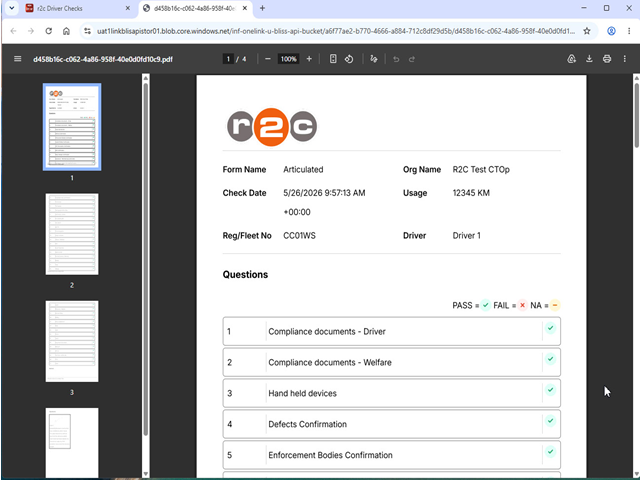Open the Chrome profile icon
Image resolution: width=640 pixels, height=481 pixels.
611,31
